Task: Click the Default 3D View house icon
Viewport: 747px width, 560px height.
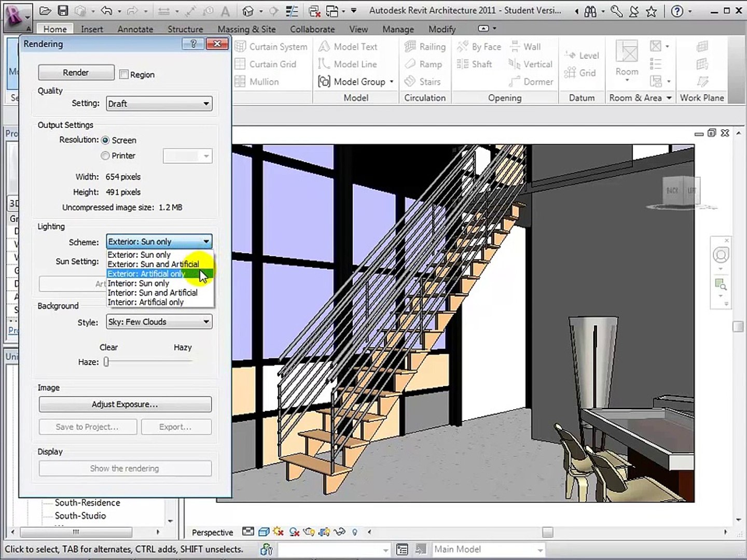Action: 248,10
